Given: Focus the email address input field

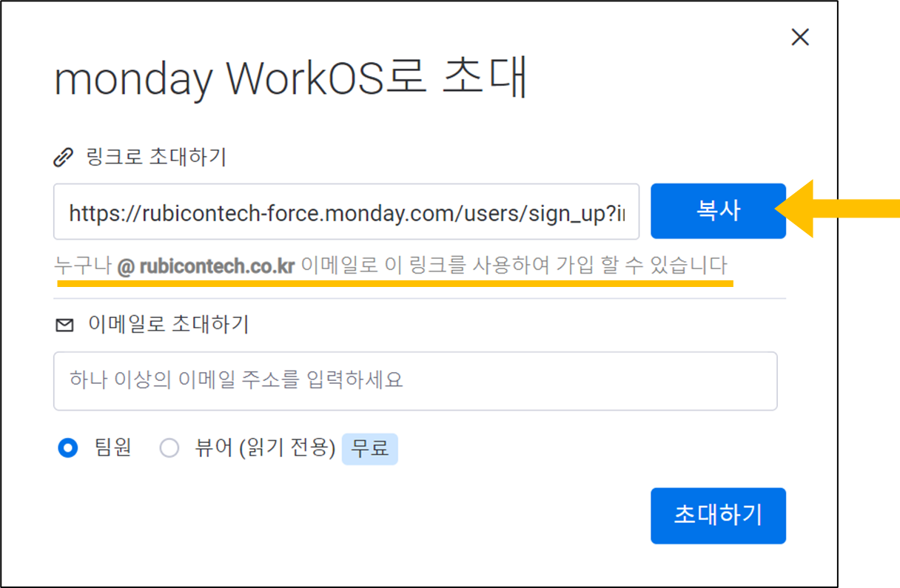Looking at the screenshot, I should (x=414, y=381).
